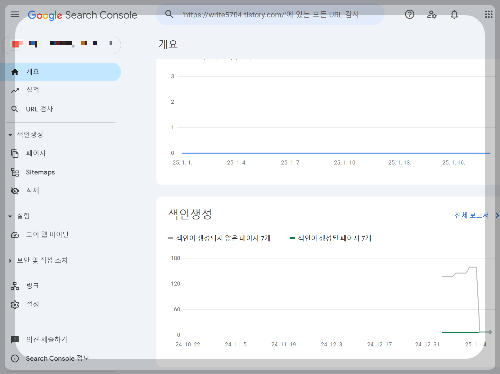Open the notifications bell icon

tap(454, 14)
